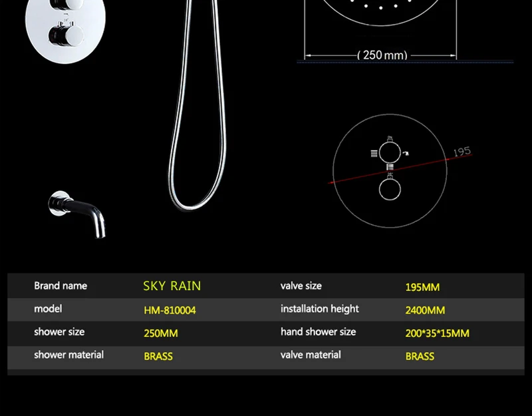Select the "195MM" valve size value

click(422, 288)
